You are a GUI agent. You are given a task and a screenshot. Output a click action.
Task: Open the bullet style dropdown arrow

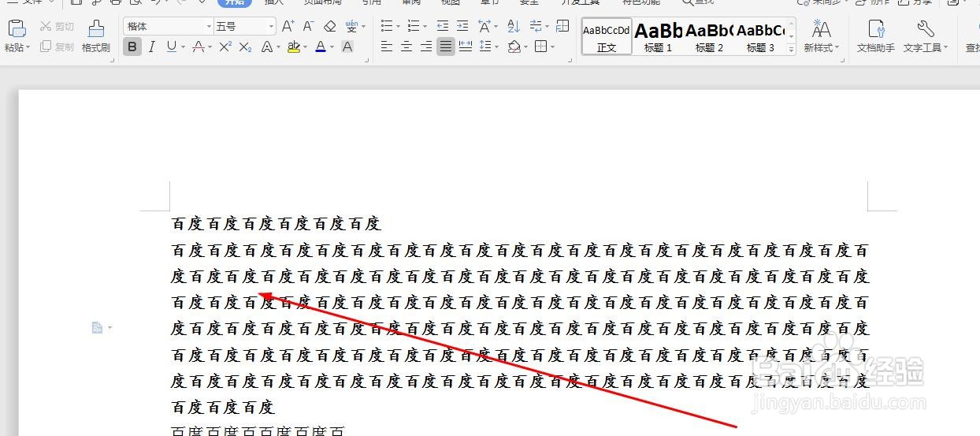(399, 27)
